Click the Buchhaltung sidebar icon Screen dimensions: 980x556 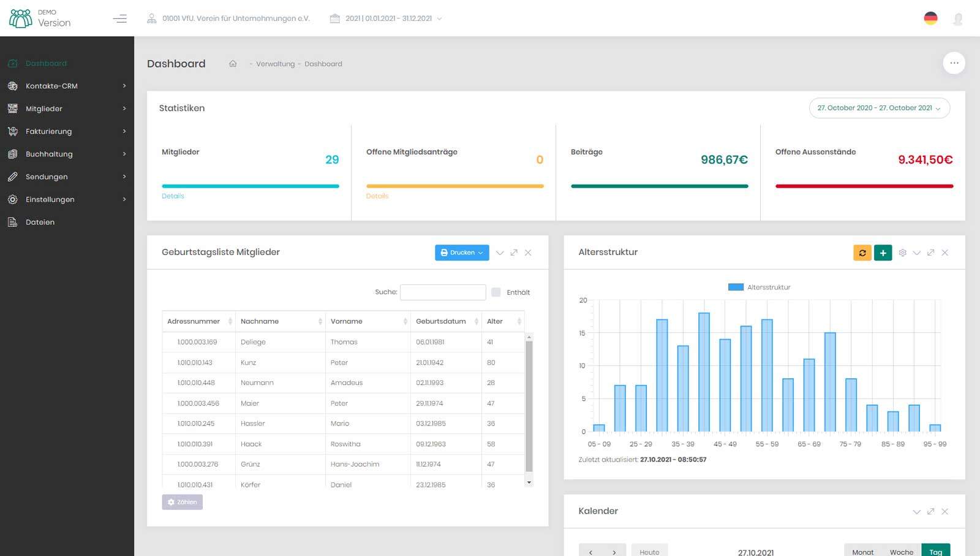click(x=12, y=154)
